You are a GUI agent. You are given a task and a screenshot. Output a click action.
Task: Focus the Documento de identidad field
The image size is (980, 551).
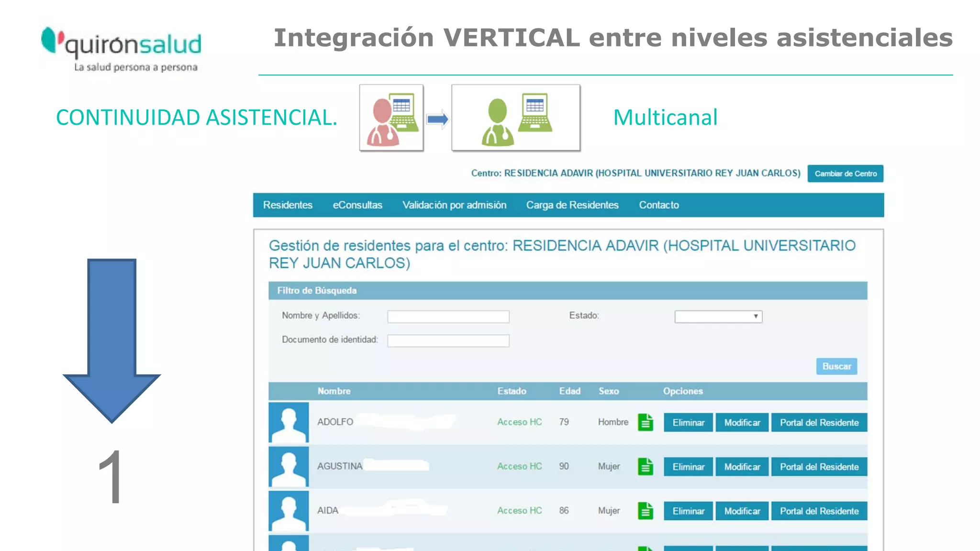click(448, 341)
